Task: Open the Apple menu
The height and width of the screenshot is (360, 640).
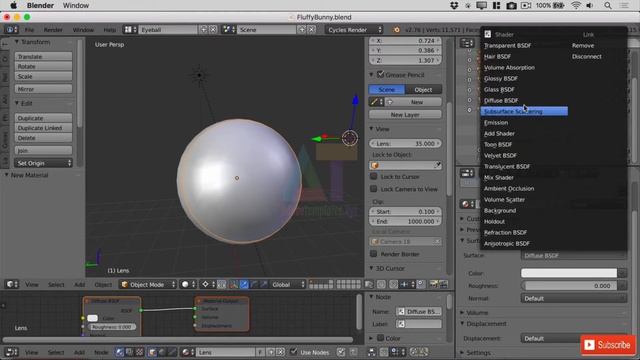Action: point(13,5)
